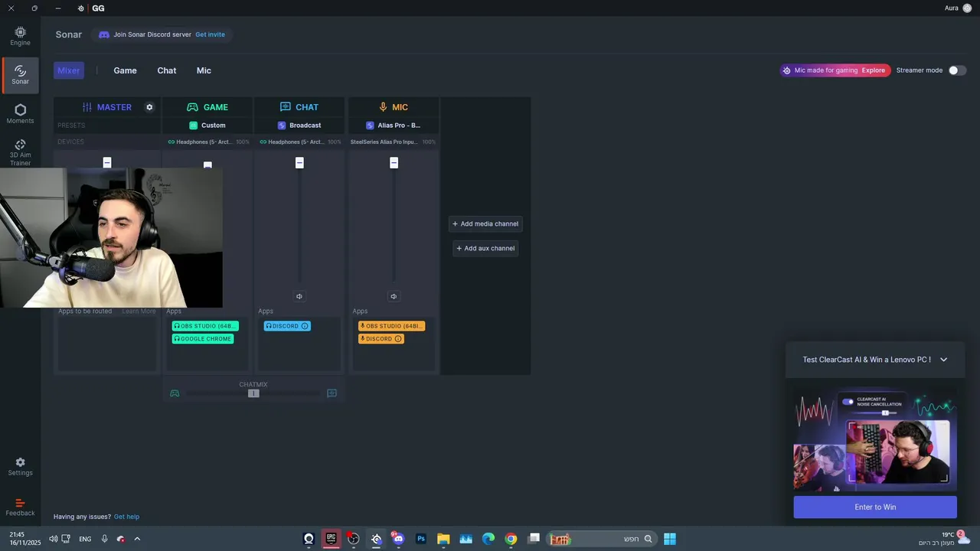Show hidden tray icons arrow
Image resolution: width=980 pixels, height=551 pixels.
pyautogui.click(x=137, y=539)
